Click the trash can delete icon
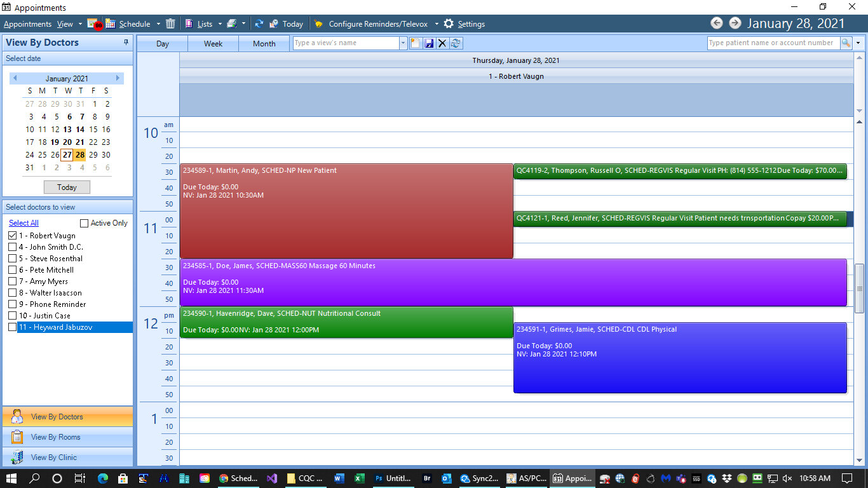 coord(170,24)
